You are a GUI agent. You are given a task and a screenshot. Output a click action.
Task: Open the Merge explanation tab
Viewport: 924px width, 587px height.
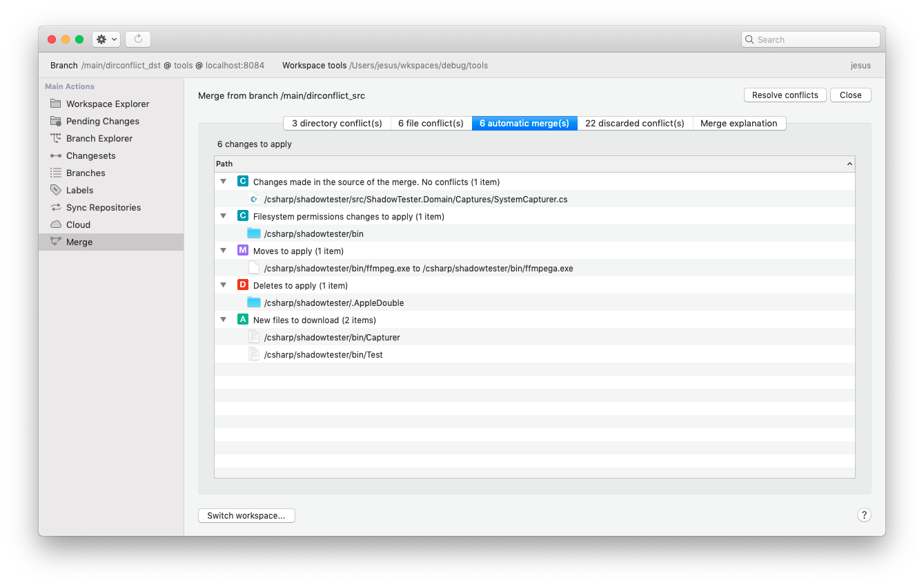click(739, 123)
